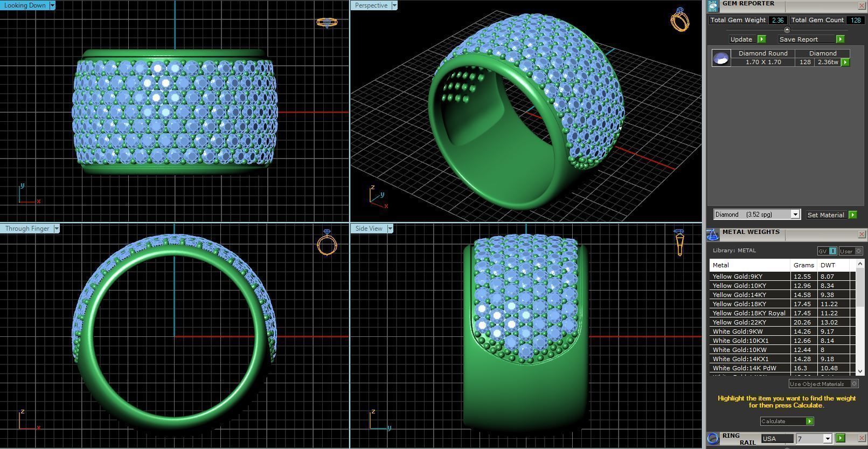Screen dimensions: 868x449
Task: Select the White Gold:14KX1 row
Action: 782,359
